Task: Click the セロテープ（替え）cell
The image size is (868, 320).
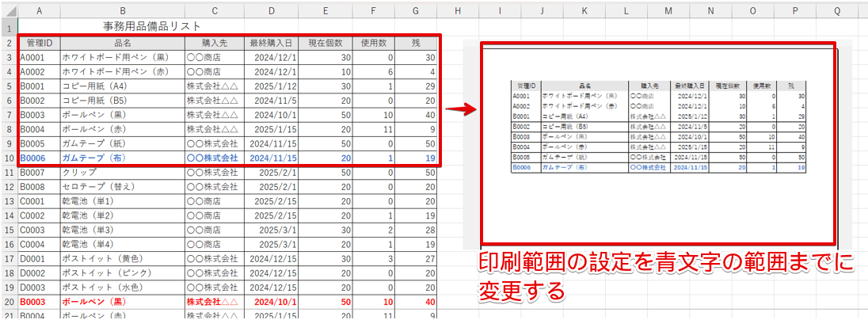Action: (122, 187)
